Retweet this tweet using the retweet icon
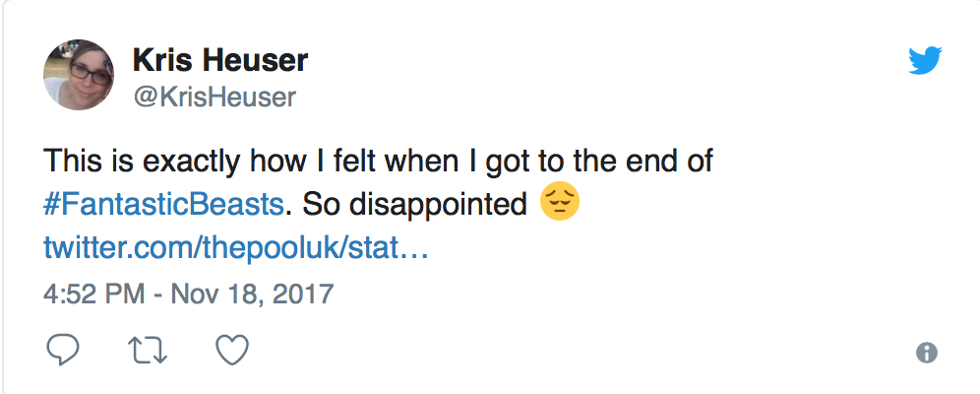Image resolution: width=980 pixels, height=394 pixels. coord(147,350)
